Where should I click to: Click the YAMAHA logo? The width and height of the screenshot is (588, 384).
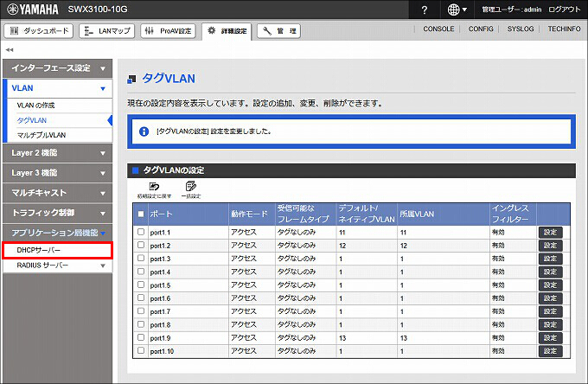coord(33,10)
